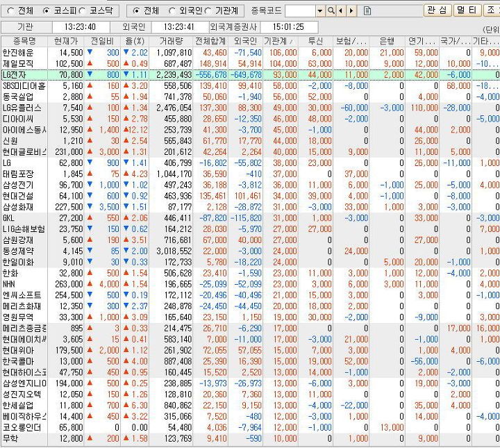
Task: Select the 한국콜마 stock row
Action: tap(250, 362)
